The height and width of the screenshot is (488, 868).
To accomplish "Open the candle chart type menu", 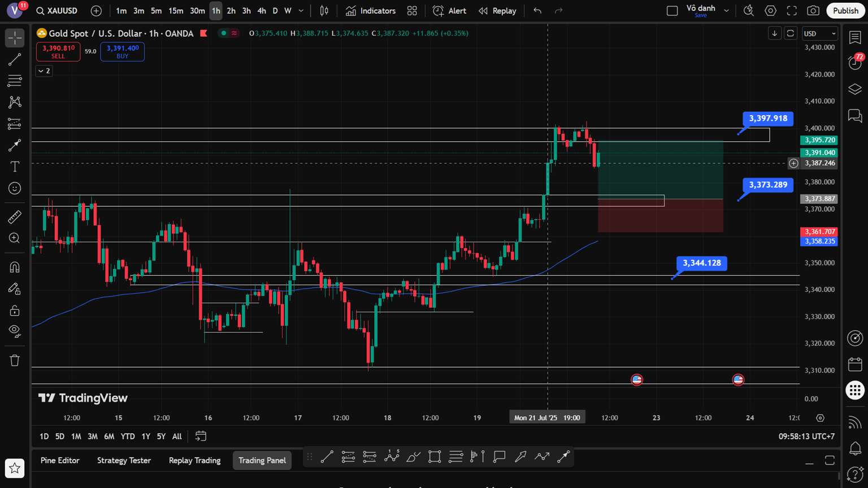I will coord(324,11).
